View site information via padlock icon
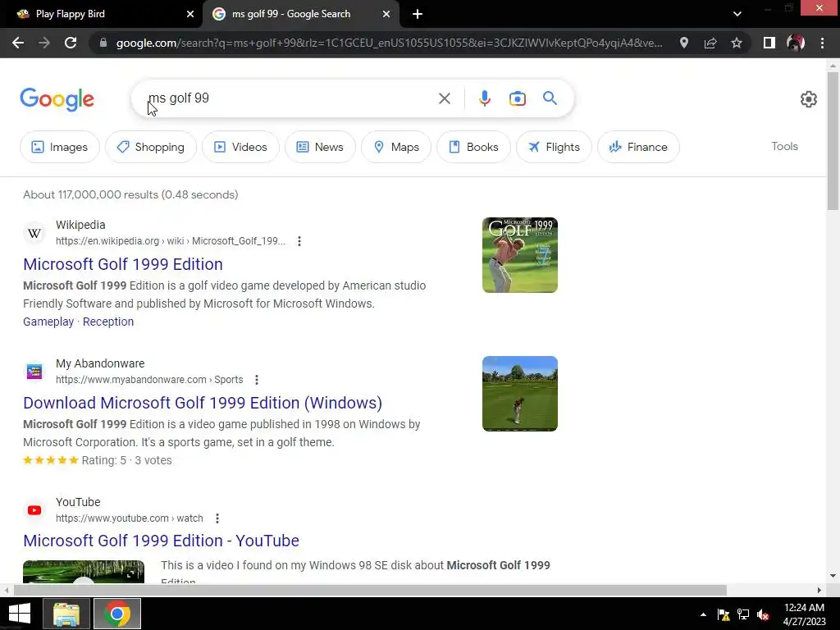The height and width of the screenshot is (630, 840). pos(103,43)
